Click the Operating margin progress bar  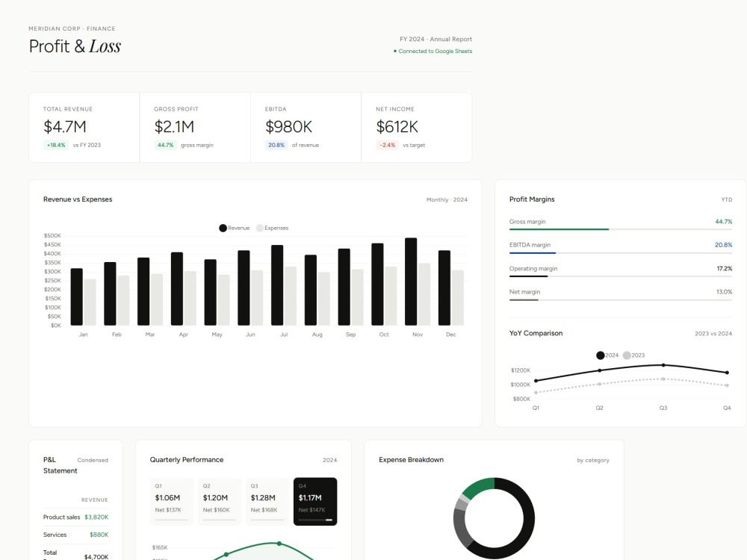click(x=621, y=276)
